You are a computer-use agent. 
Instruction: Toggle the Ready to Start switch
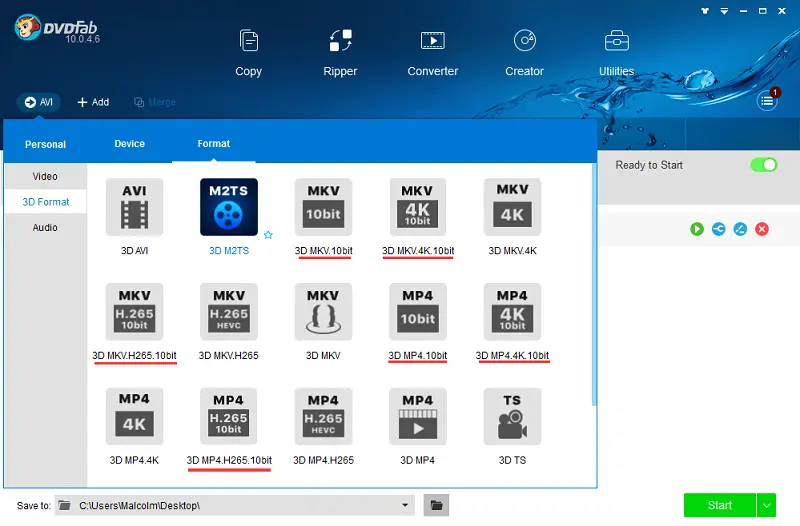[764, 165]
